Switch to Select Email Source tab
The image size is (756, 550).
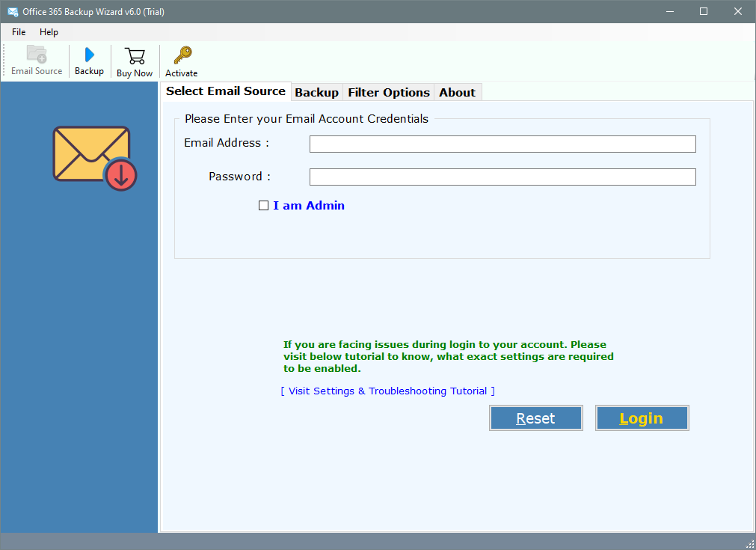coord(226,91)
